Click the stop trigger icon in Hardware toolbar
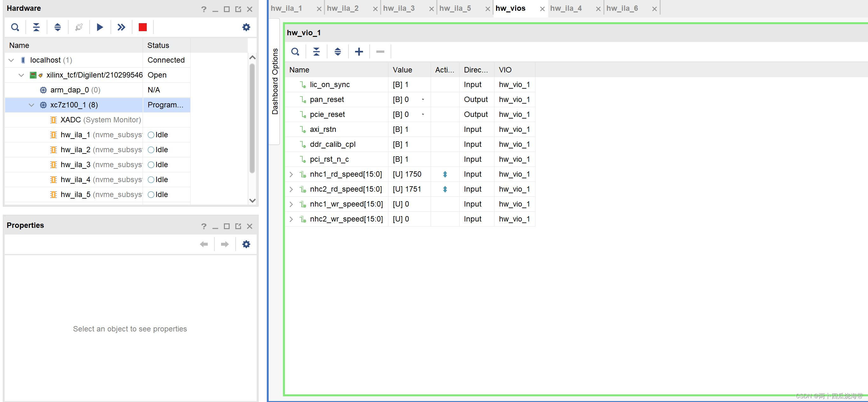Viewport: 868px width, 402px height. point(143,27)
